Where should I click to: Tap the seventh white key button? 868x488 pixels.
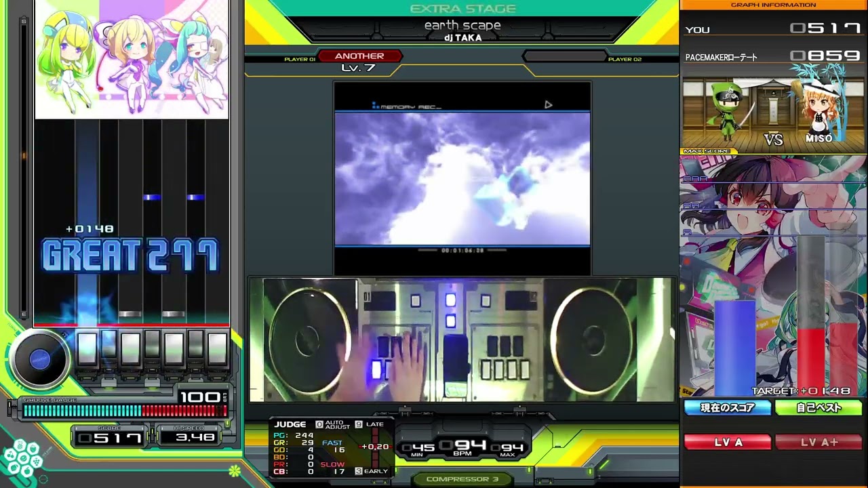coord(217,349)
